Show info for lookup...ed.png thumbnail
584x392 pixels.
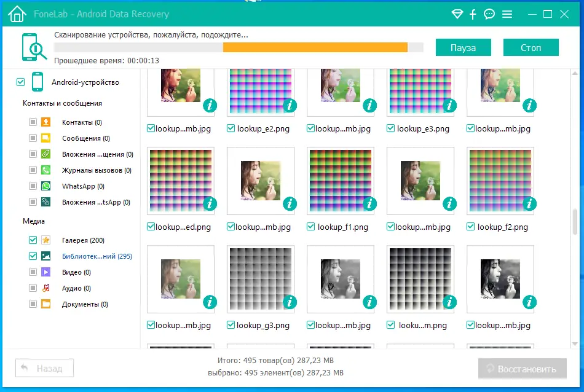point(210,204)
